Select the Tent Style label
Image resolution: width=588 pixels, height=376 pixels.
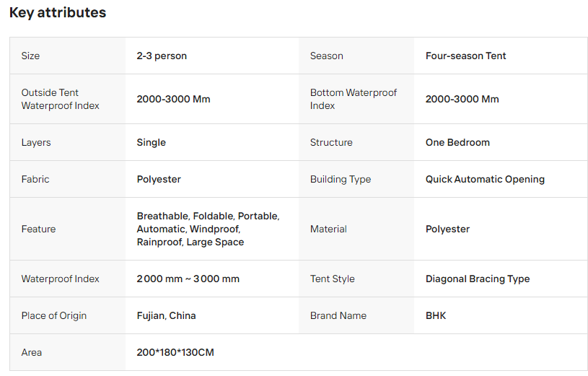(333, 279)
